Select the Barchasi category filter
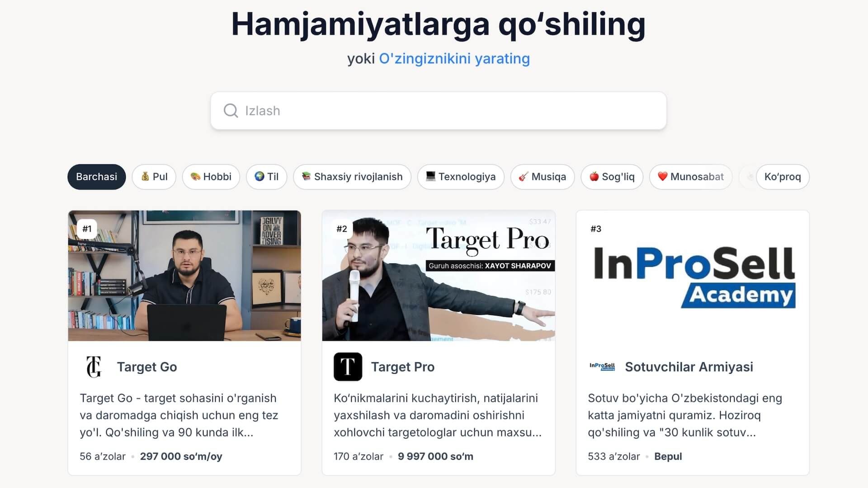Viewport: 868px width, 488px height. click(x=97, y=177)
